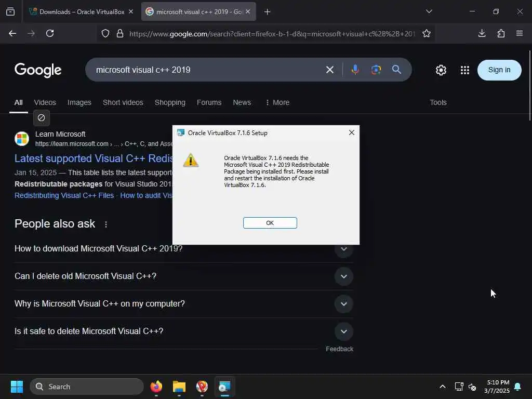Close the Downloads – Oracle VirtualBox tab
532x399 pixels.
[x=131, y=11]
